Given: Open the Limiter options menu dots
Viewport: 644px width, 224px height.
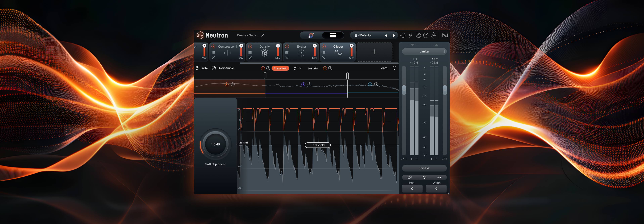Looking at the screenshot, I should click(444, 51).
